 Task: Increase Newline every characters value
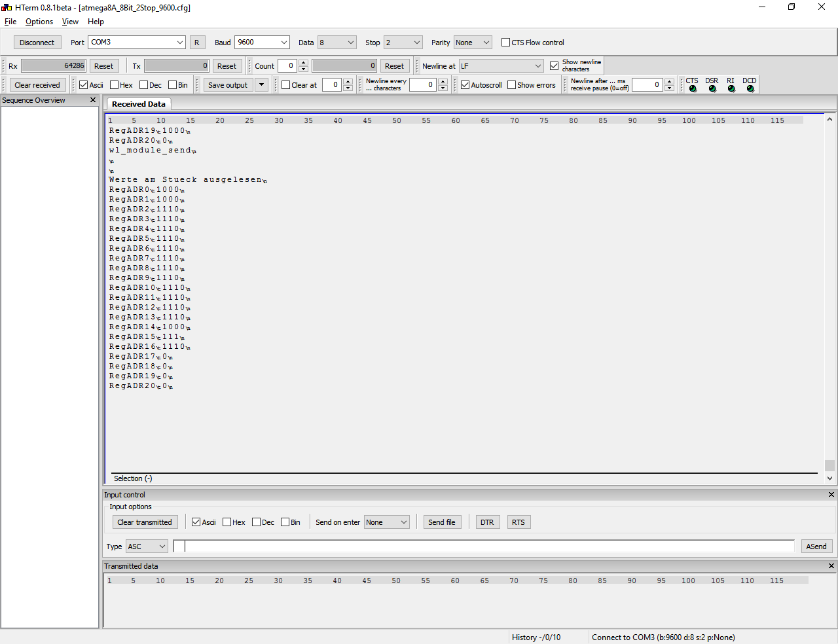tap(443, 82)
